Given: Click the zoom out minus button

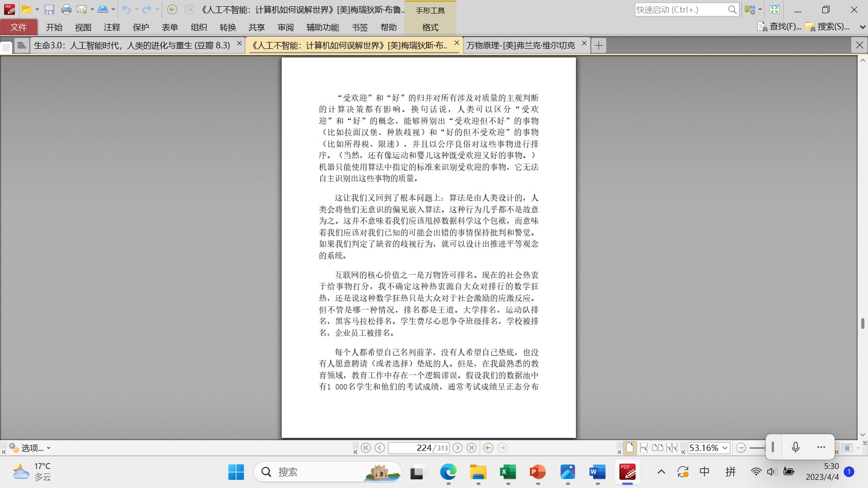Looking at the screenshot, I should (741, 448).
